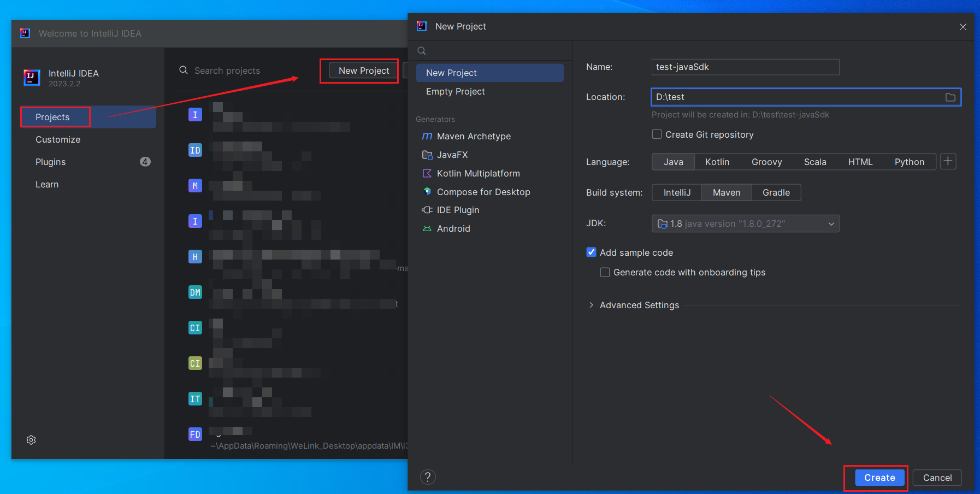Screen dimensions: 980x494
Task: Uncheck Add sample code checkbox
Action: [x=591, y=252]
